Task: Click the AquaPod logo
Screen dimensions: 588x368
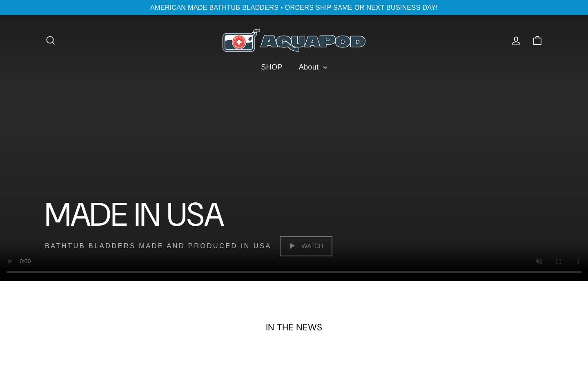Action: click(x=294, y=40)
